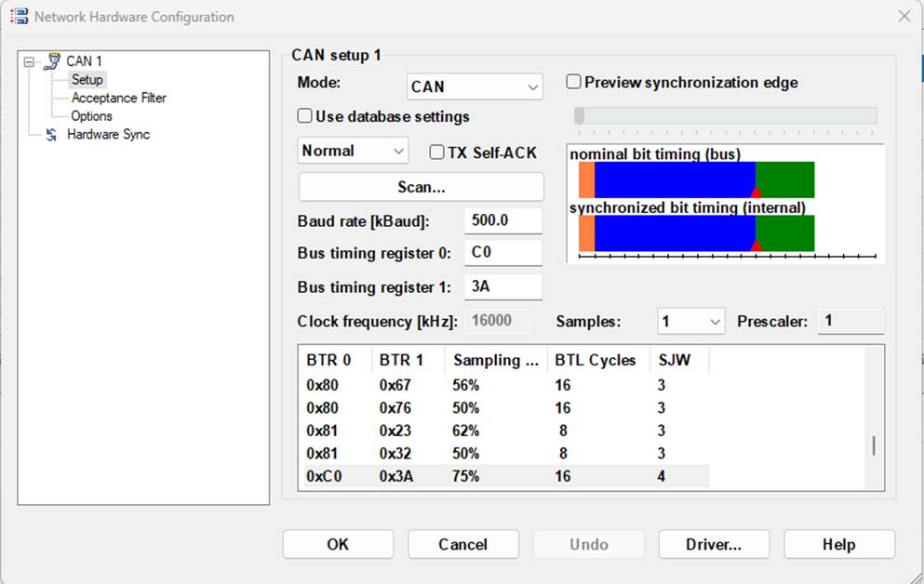This screenshot has width=924, height=584.
Task: Click the OK button
Action: point(338,544)
